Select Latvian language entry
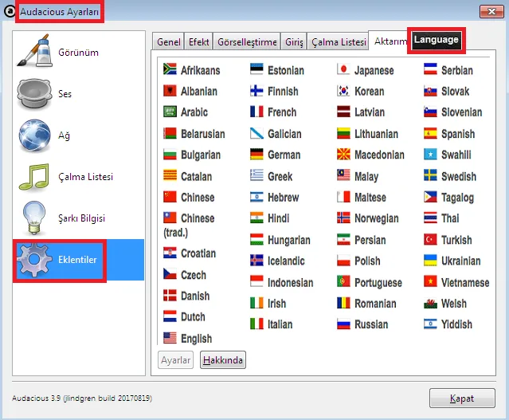 (361, 112)
